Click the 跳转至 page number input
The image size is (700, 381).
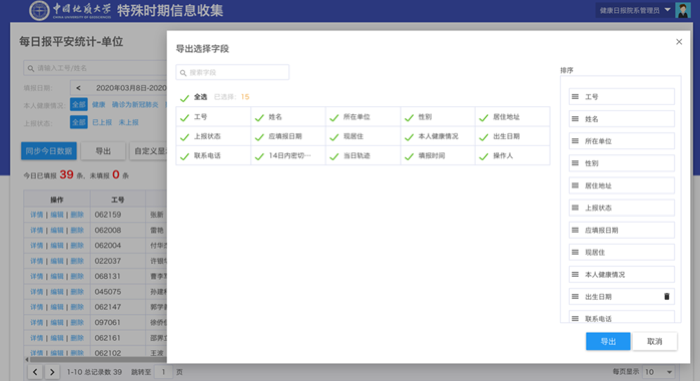(x=164, y=372)
